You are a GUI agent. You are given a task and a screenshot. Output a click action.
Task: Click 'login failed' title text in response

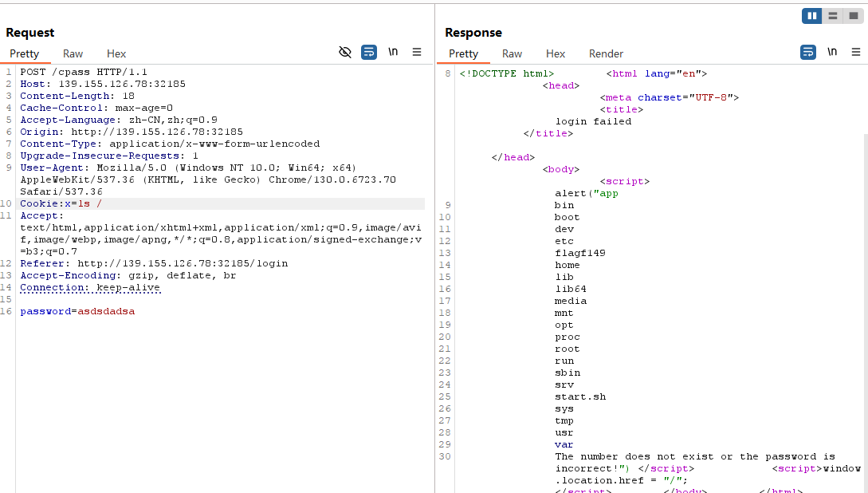(x=594, y=121)
